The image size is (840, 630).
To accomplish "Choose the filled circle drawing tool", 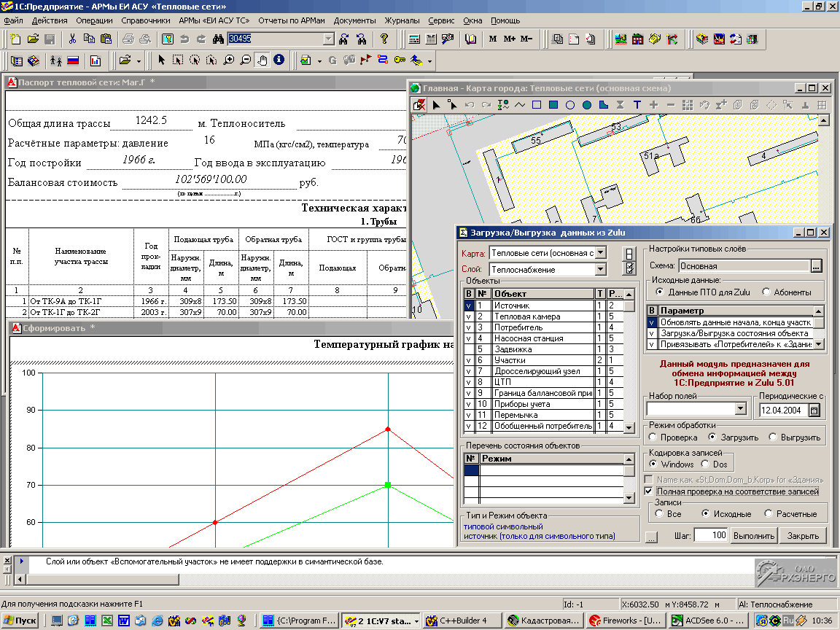I will coord(587,105).
